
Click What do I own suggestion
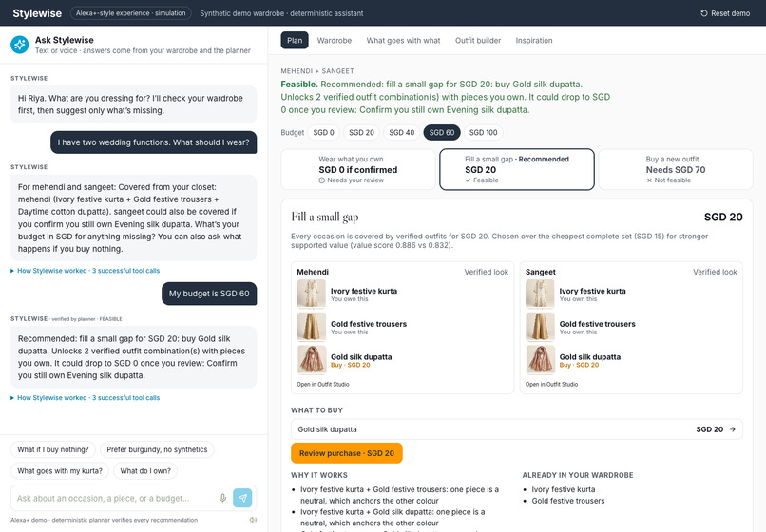point(145,471)
